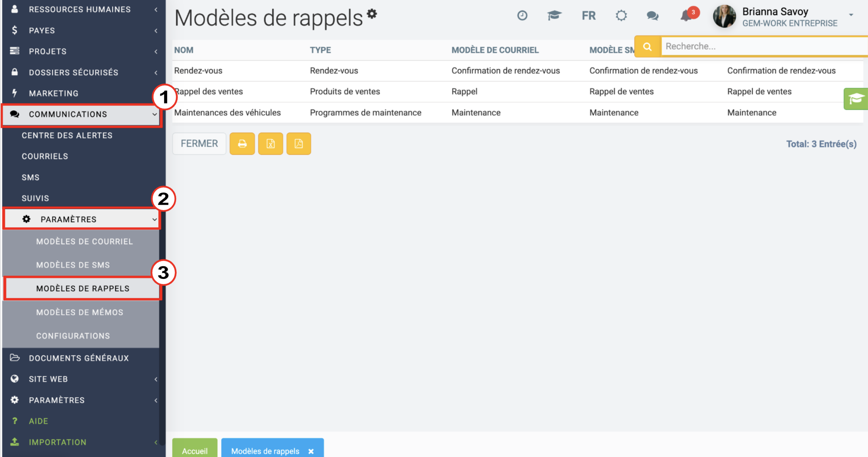This screenshot has width=868, height=457.
Task: Click the green tutorial tab on right edge
Action: click(856, 99)
